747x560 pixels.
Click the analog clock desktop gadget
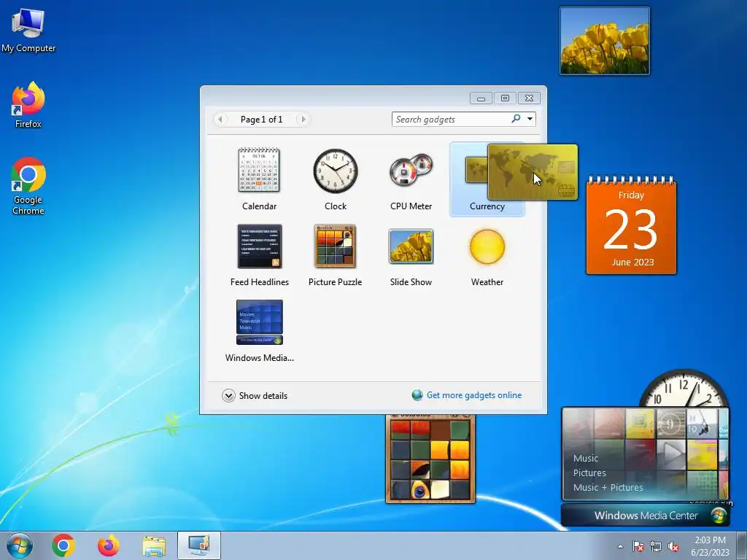point(684,389)
